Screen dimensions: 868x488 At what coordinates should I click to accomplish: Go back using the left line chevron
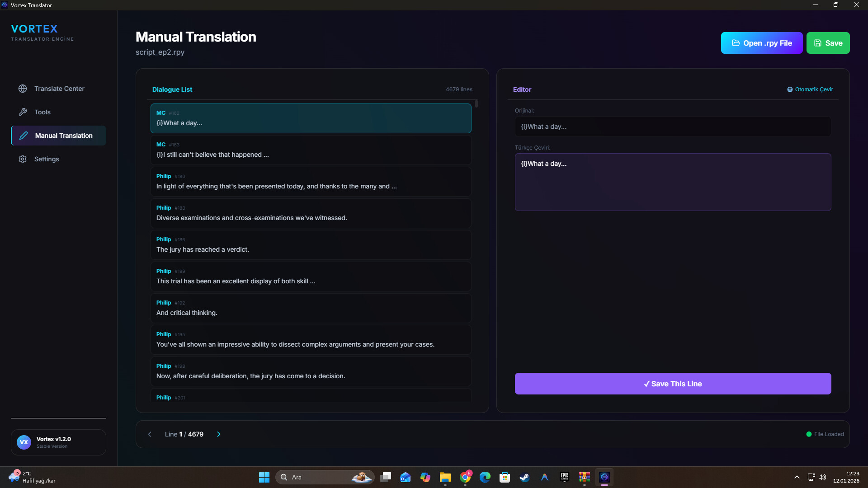pyautogui.click(x=150, y=434)
